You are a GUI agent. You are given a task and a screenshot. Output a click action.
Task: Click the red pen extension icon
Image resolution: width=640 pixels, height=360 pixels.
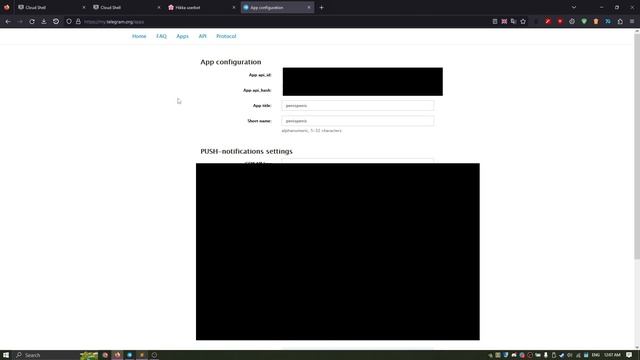tap(548, 22)
